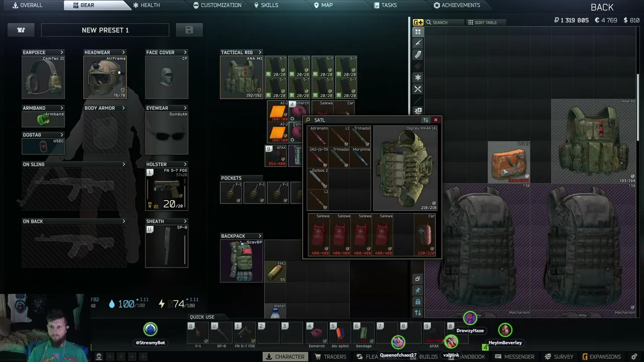Close the SATL container window
Screen dimensions: 644x362
[x=436, y=120]
